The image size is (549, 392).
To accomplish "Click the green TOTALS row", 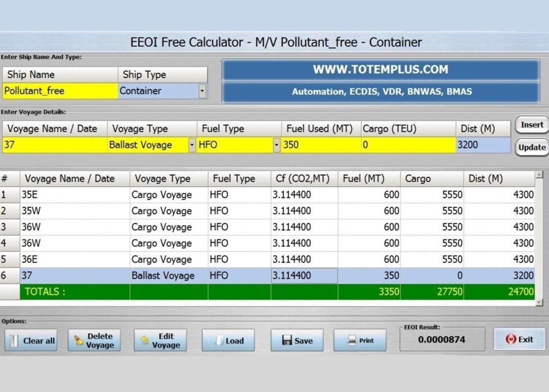I will click(196, 292).
